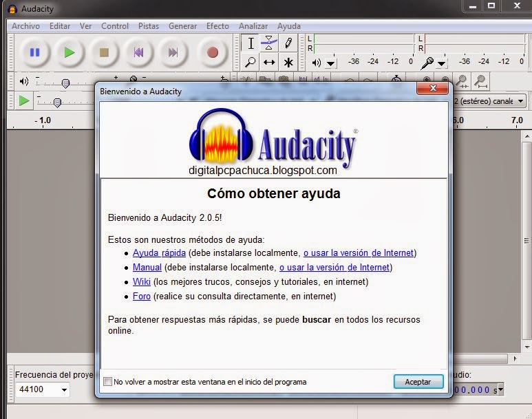Click the vertical scrollbar down arrow

[x=527, y=347]
